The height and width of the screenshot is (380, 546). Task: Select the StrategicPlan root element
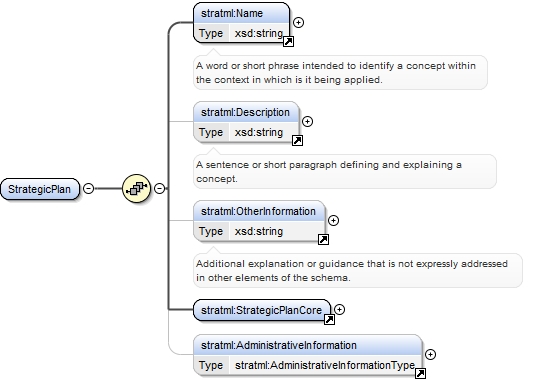(x=40, y=189)
